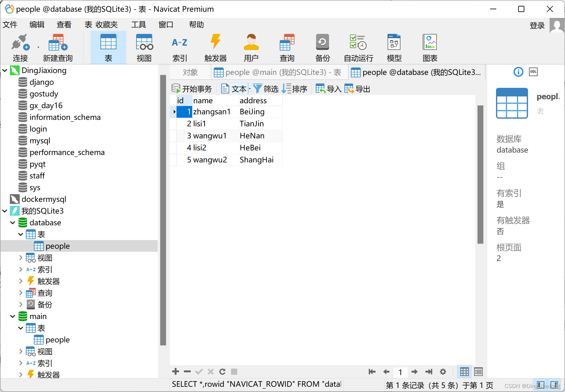Viewport: 565px width, 392px height.
Task: Open the 文本 dropdown arrow
Action: tap(250, 89)
